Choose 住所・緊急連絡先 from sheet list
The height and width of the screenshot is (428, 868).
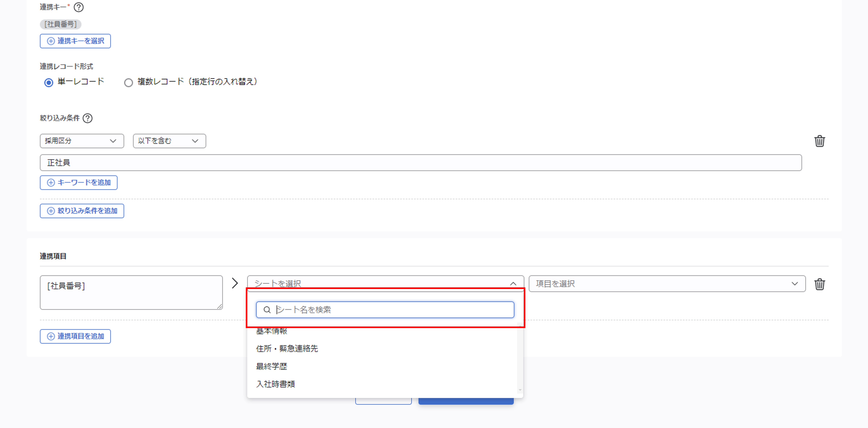pyautogui.click(x=287, y=348)
